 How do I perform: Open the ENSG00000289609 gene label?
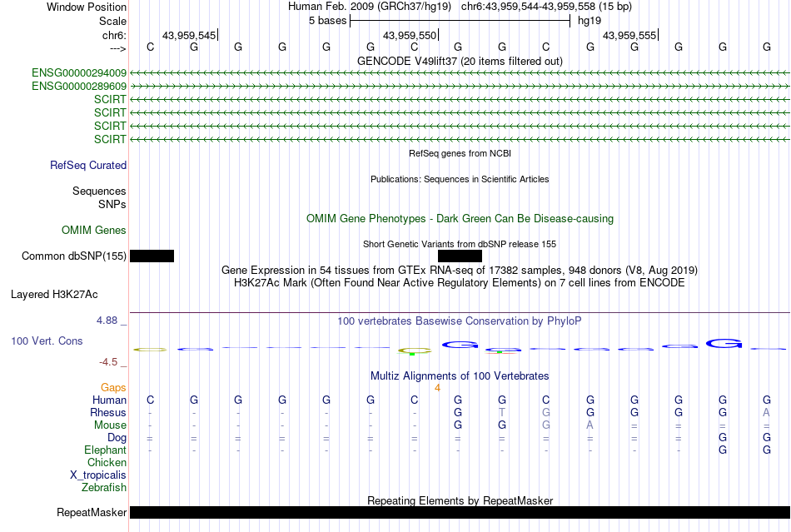(79, 87)
